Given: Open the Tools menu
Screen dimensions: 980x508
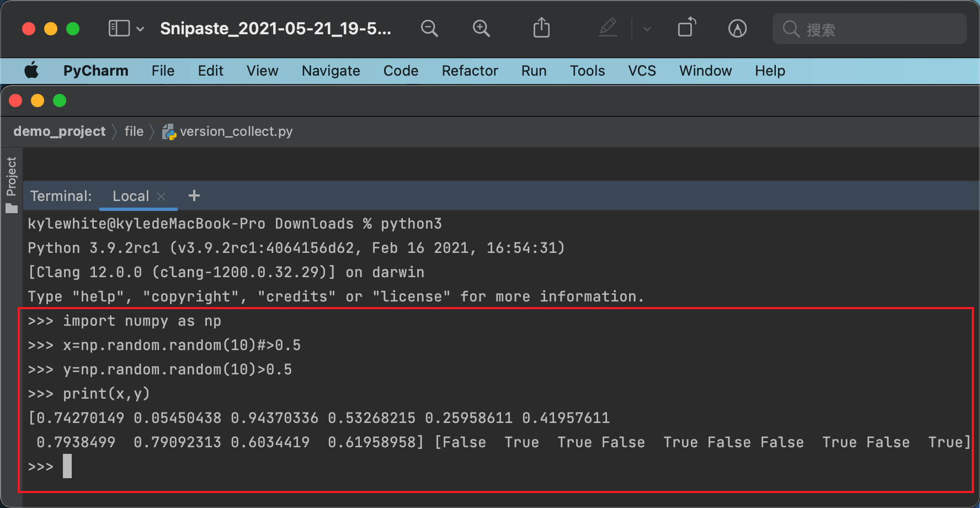Looking at the screenshot, I should pyautogui.click(x=588, y=71).
